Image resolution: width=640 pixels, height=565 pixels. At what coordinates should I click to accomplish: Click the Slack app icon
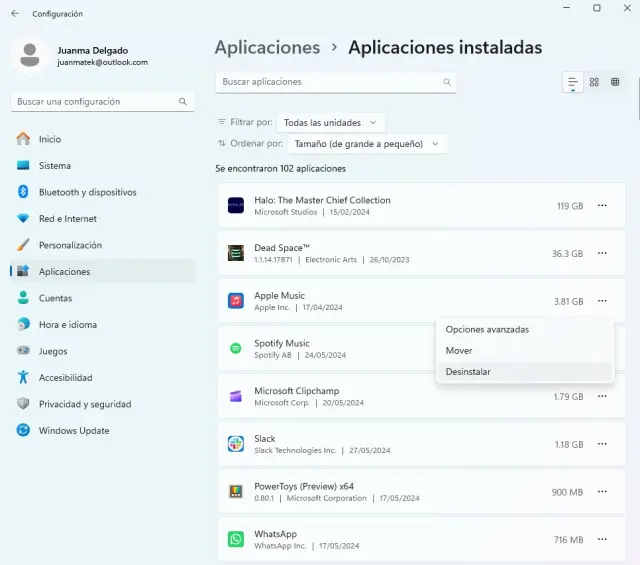(236, 444)
